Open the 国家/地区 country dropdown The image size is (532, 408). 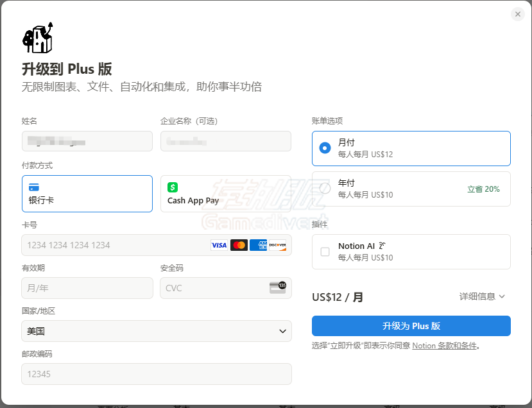pyautogui.click(x=156, y=331)
